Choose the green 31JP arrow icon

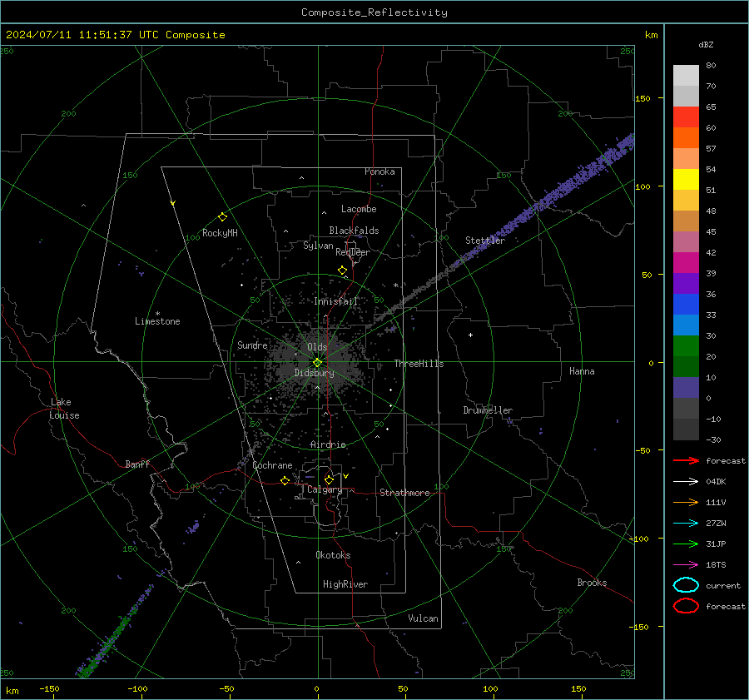(686, 544)
